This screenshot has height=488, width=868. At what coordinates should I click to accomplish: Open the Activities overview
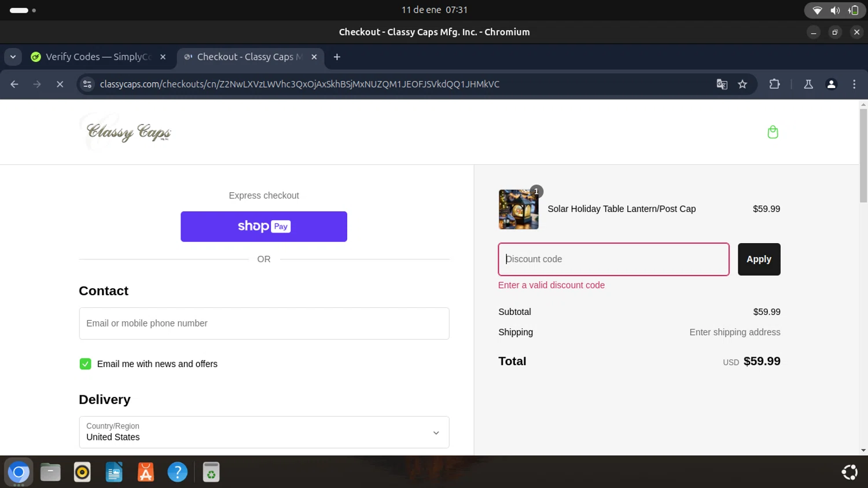23,10
